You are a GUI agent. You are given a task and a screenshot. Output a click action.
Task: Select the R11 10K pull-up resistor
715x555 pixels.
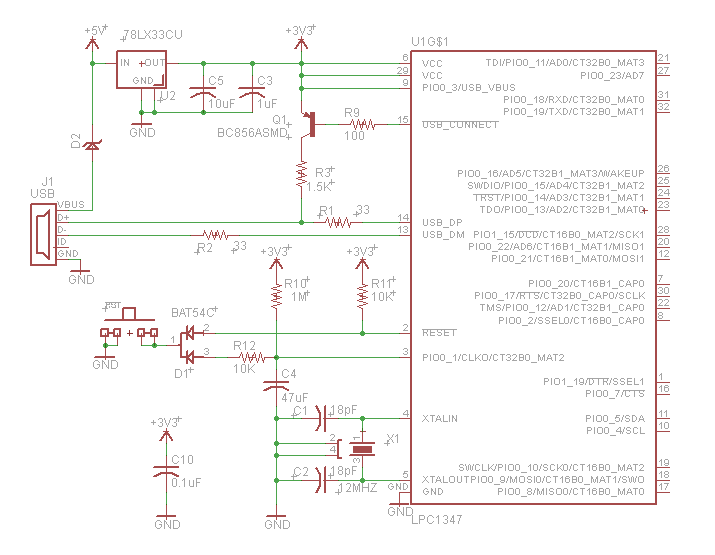363,296
